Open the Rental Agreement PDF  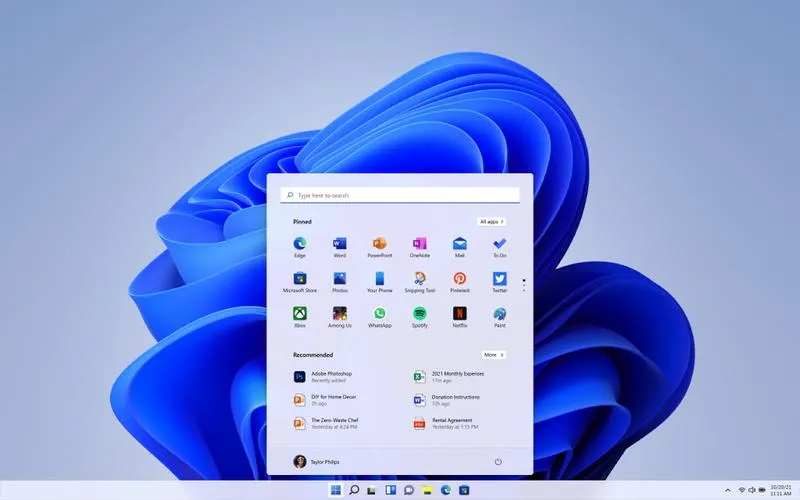point(446,423)
